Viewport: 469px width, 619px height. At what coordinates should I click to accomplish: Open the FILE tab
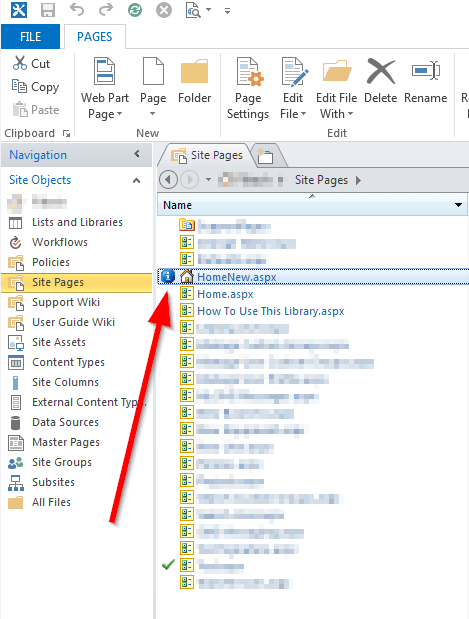tap(30, 37)
